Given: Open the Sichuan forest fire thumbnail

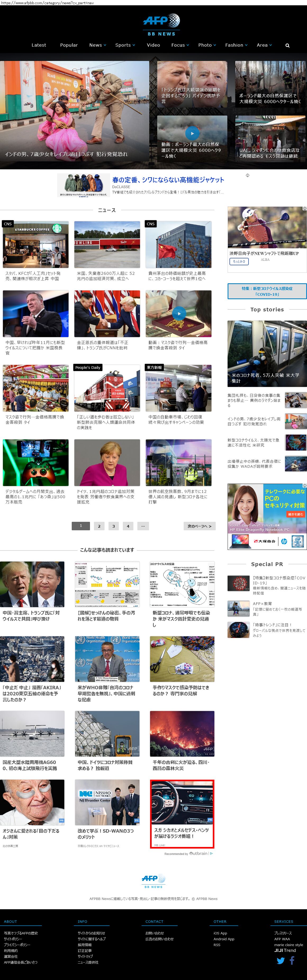Looking at the screenshot, I should (182, 734).
